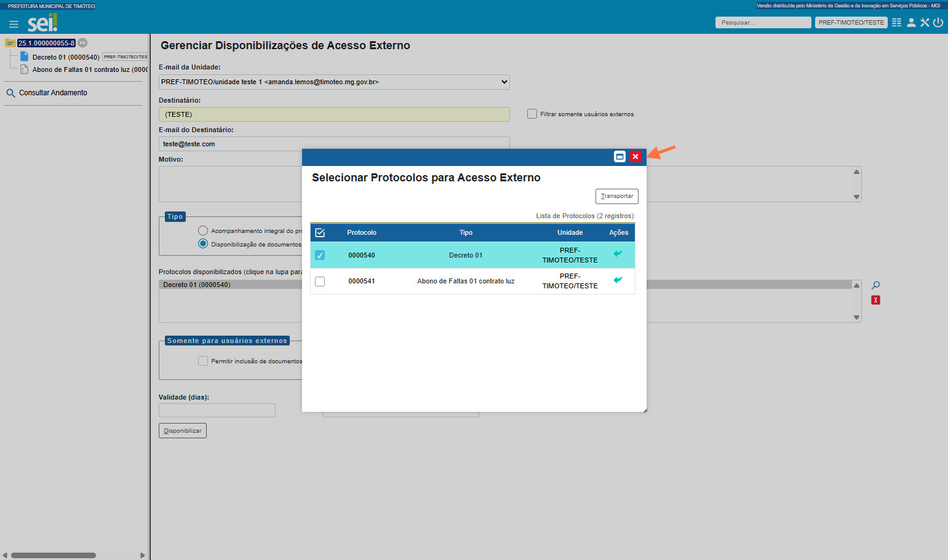Click the magnifier to select protocols
The height and width of the screenshot is (560, 948).
(x=875, y=285)
